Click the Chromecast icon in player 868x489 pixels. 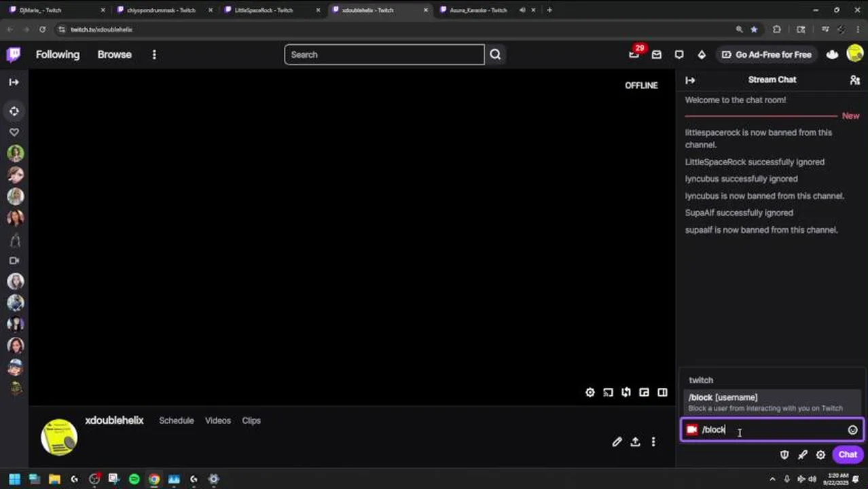coord(608,393)
